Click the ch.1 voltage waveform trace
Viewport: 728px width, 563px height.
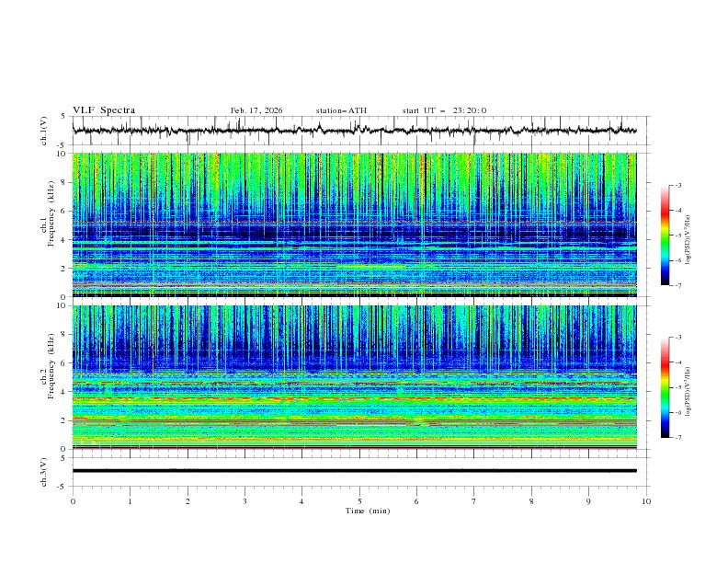(354, 131)
